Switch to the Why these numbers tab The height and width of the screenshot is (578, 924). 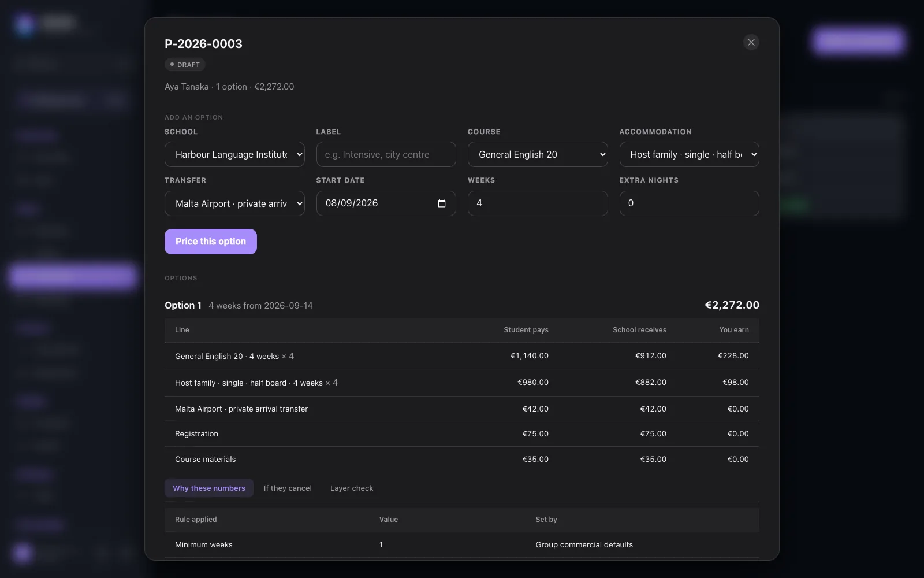pos(209,488)
